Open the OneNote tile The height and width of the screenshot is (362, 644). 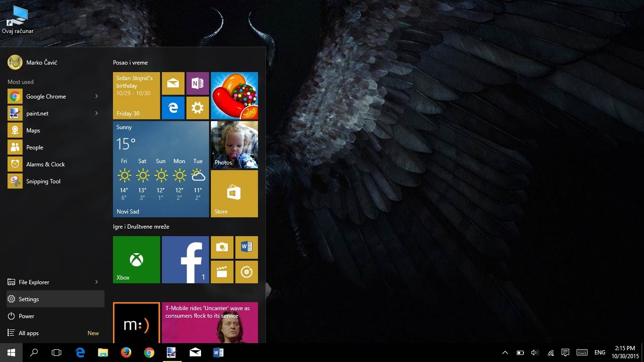pos(197,83)
